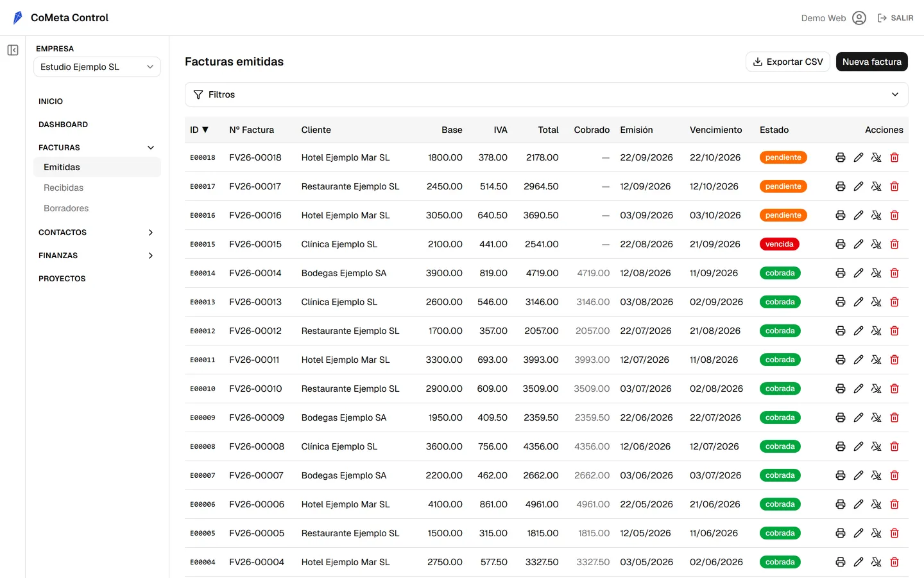Open the Estudio Ejemplo SL company dropdown
Image resolution: width=924 pixels, height=578 pixels.
pos(97,67)
